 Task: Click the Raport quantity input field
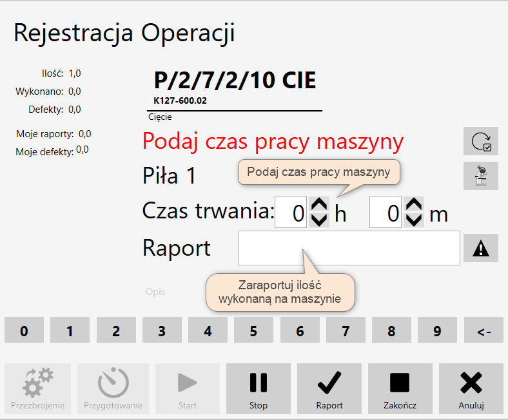[349, 248]
